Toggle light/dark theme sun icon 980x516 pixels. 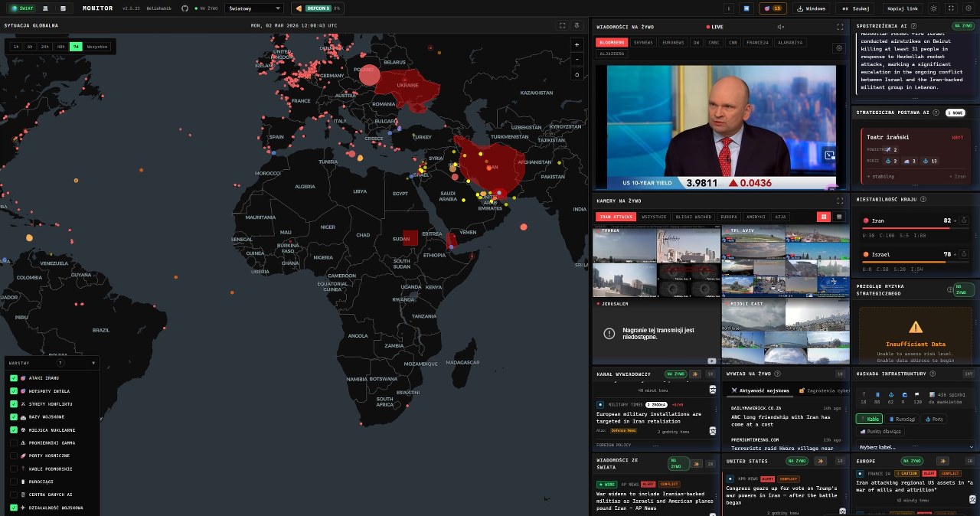point(933,8)
